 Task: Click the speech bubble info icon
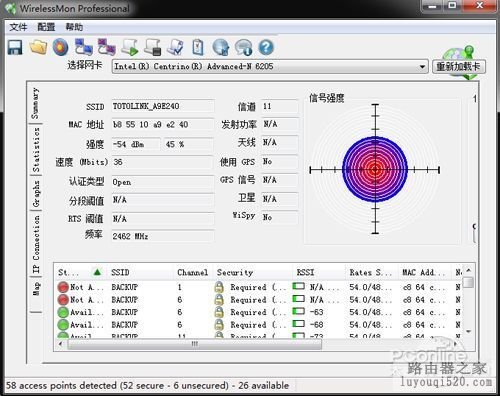coord(244,47)
